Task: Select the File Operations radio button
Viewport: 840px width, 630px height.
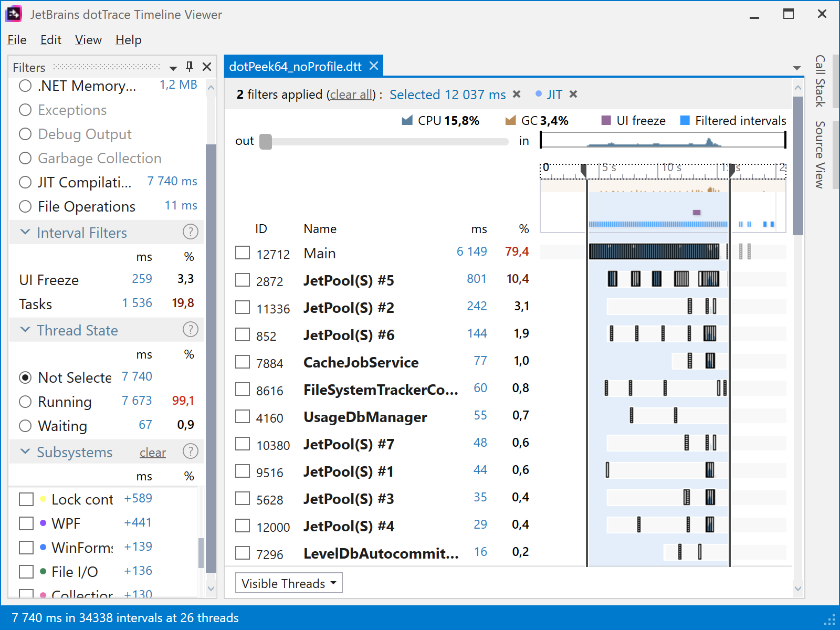Action: pyautogui.click(x=25, y=206)
